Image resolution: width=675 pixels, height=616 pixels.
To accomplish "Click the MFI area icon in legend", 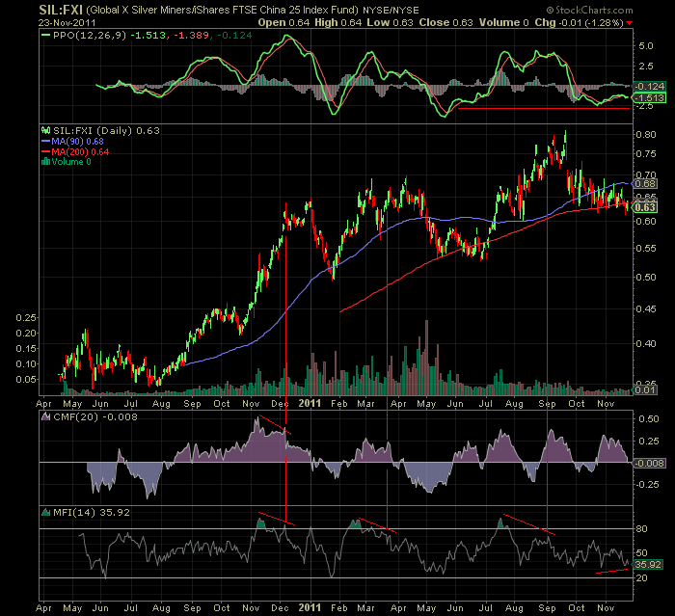I will click(45, 512).
